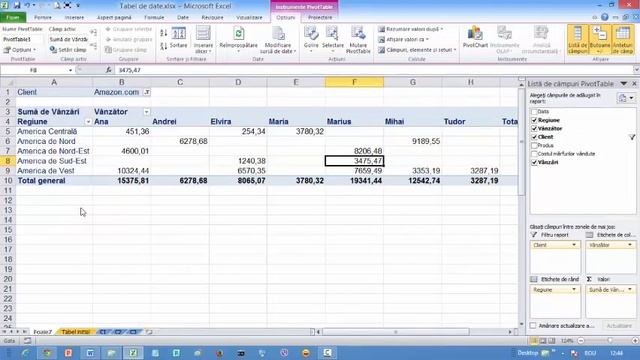The height and width of the screenshot is (360, 640).
Task: Close the PivotTable field list pane
Action: 634,84
